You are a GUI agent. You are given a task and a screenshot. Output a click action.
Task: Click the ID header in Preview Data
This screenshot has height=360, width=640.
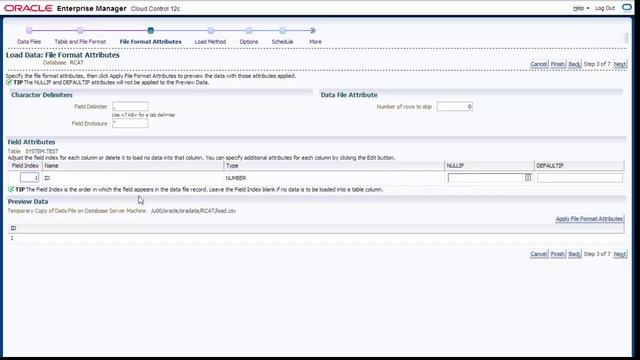pos(13,228)
